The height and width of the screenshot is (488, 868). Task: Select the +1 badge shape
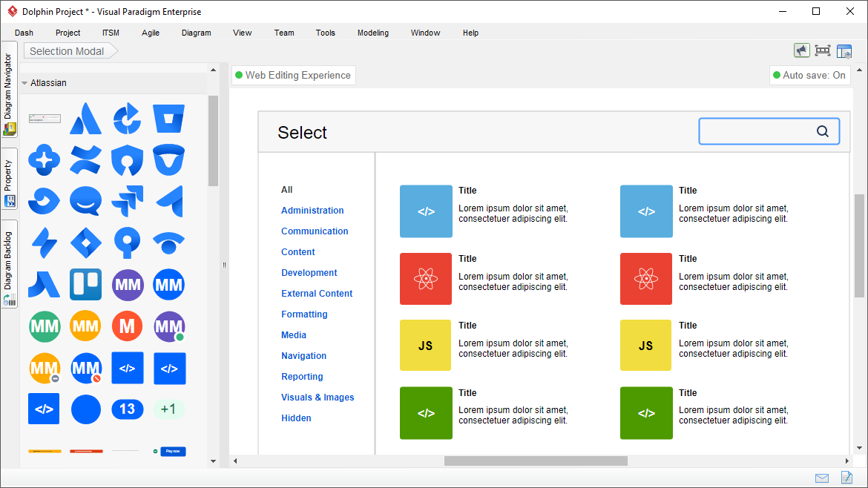[x=168, y=409]
